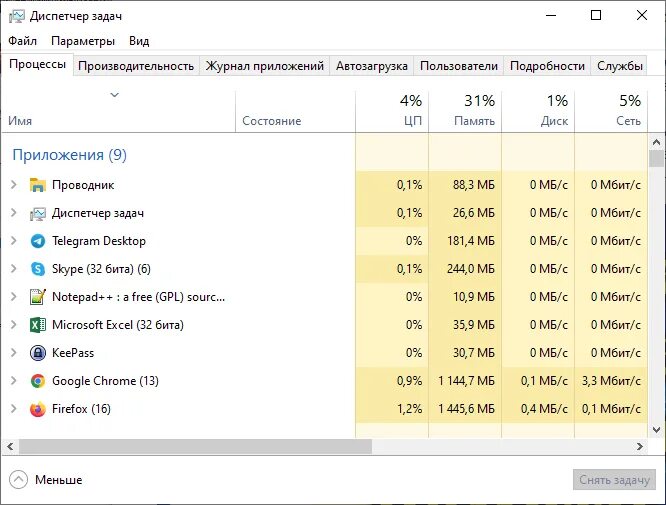Expand the Microsoft Excel row

pyautogui.click(x=14, y=325)
